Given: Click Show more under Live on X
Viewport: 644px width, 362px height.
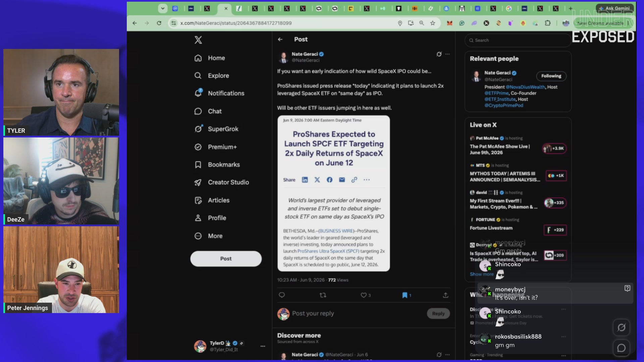Looking at the screenshot, I should [481, 274].
